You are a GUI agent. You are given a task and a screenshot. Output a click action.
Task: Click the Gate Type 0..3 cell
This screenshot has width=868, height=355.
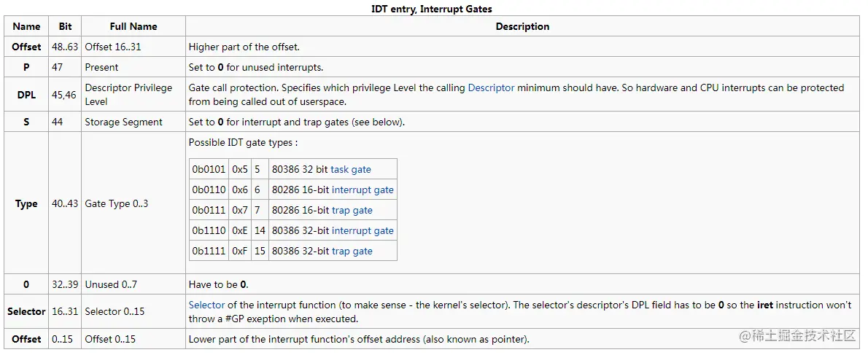tap(117, 203)
